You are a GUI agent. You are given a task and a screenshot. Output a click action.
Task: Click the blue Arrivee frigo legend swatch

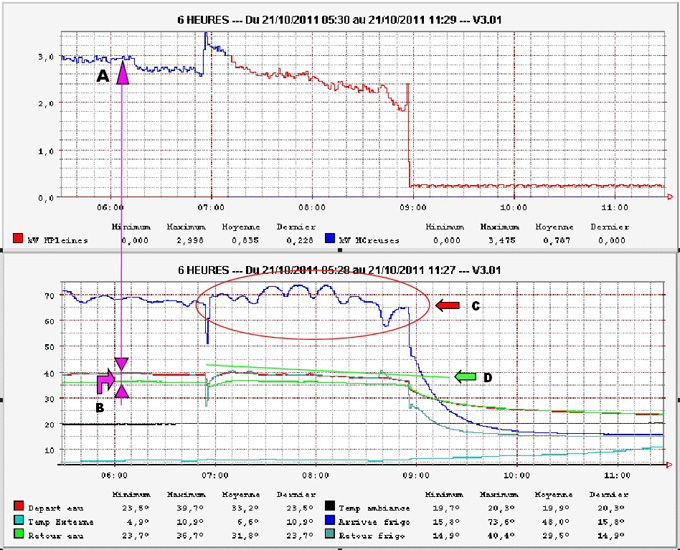329,521
